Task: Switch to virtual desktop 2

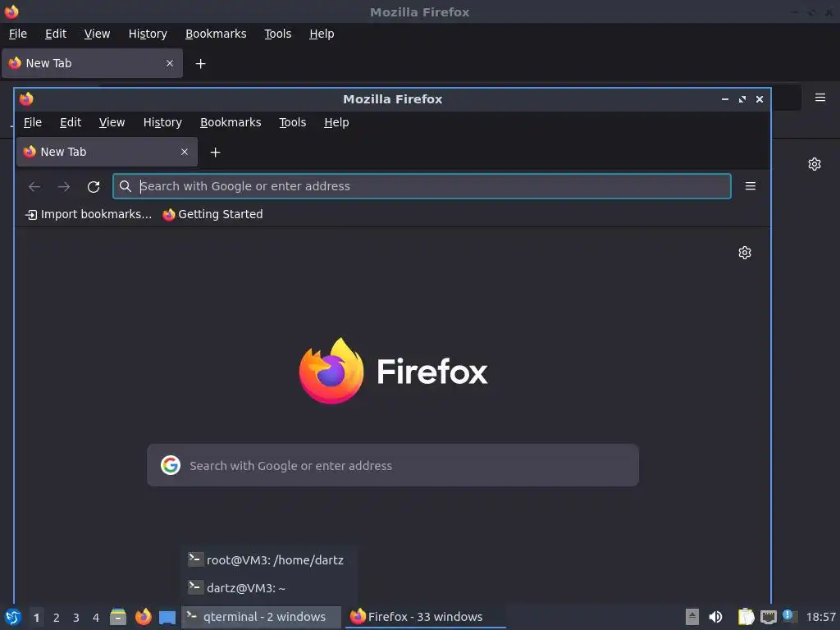Action: 57,618
